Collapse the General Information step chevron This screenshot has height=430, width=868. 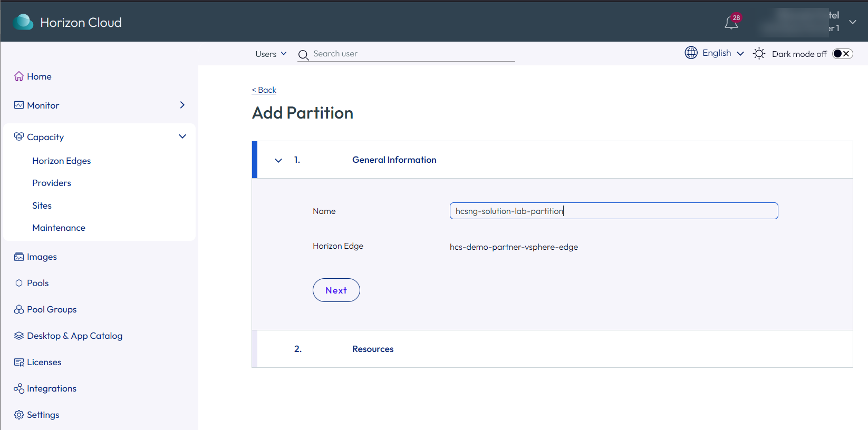pos(278,160)
